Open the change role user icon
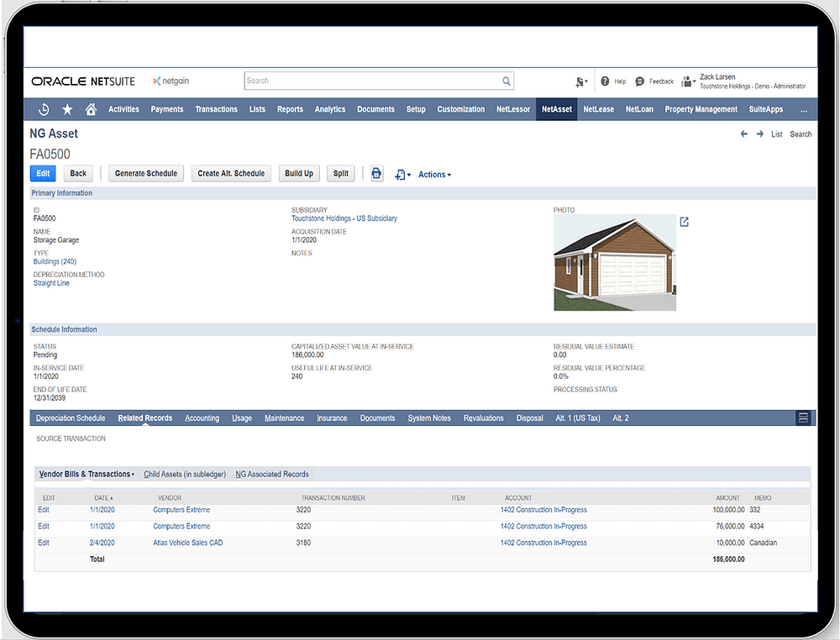The width and height of the screenshot is (840, 640). [x=688, y=81]
